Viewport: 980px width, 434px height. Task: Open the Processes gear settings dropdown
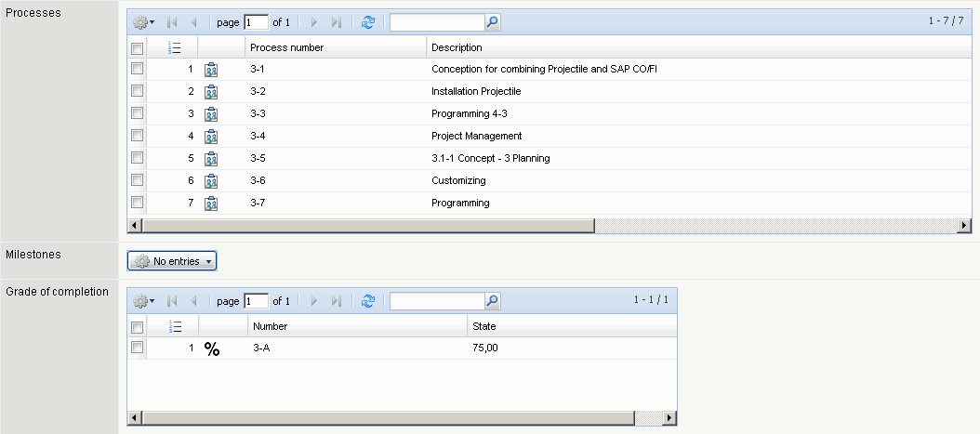pyautogui.click(x=143, y=21)
